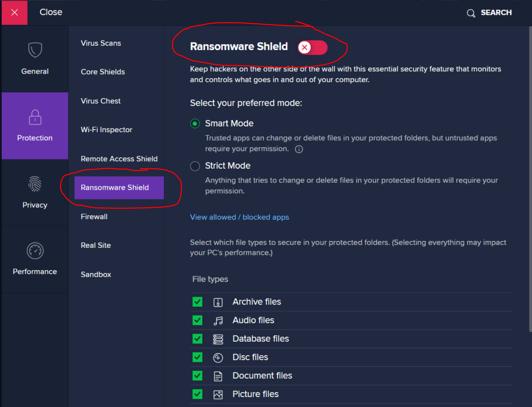
Task: Click the Performance gauge icon
Action: pos(35,251)
